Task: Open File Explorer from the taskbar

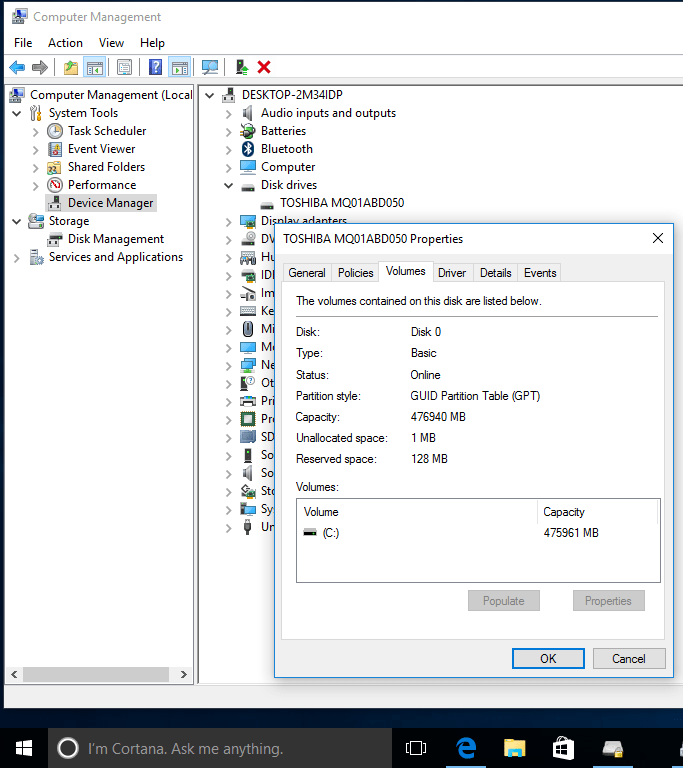Action: pos(514,748)
